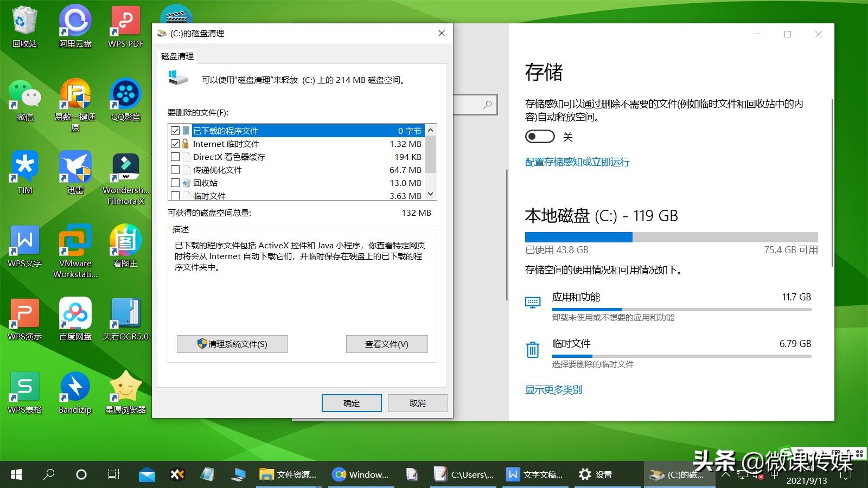Click the scroll-down arrow in the file deletion list

(430, 194)
